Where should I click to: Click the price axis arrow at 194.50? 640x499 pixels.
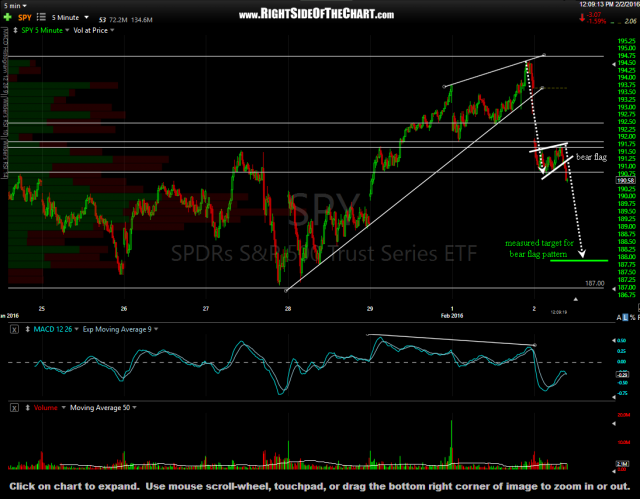(x=613, y=64)
